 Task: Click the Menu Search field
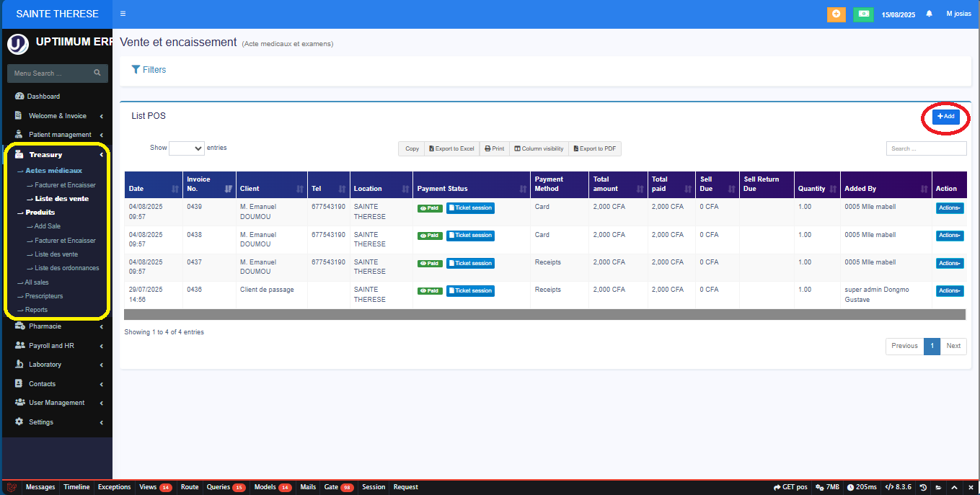49,73
